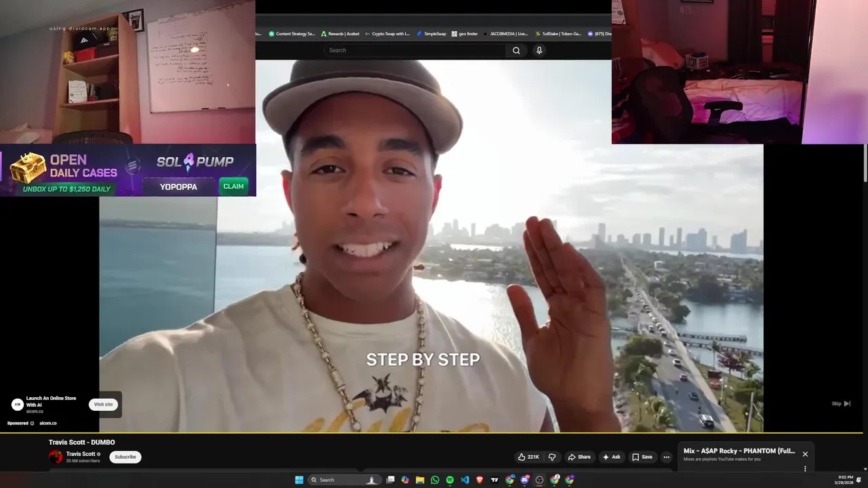Screen dimensions: 868x488
Task: Open Brave browser from taskbar
Action: (480, 480)
